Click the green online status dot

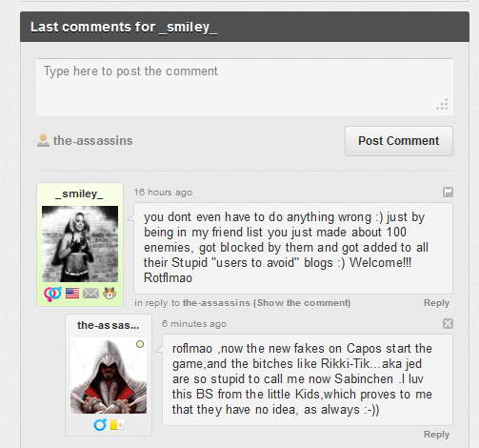(140, 344)
